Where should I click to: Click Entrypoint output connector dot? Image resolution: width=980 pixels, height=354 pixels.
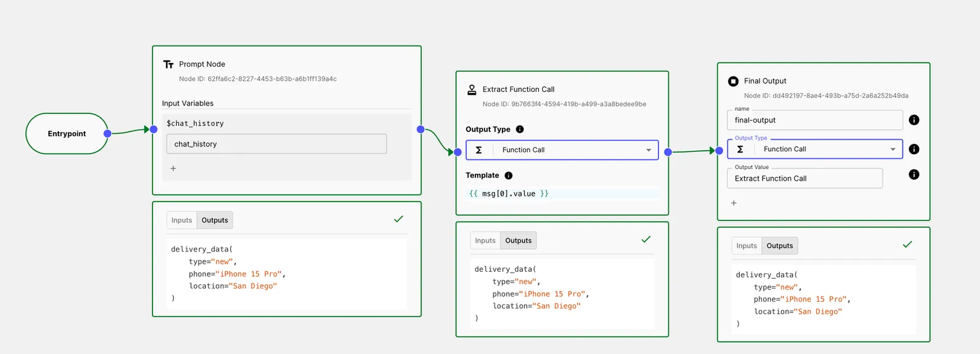(x=107, y=134)
